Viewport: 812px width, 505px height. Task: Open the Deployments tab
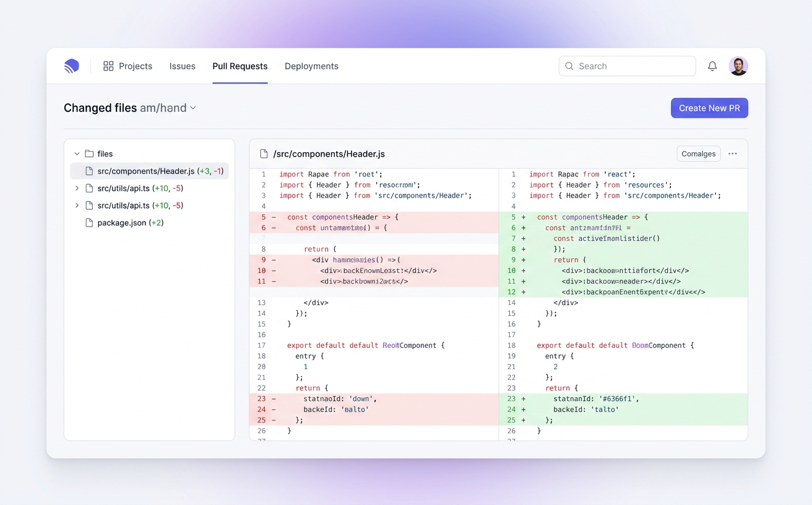(x=311, y=66)
